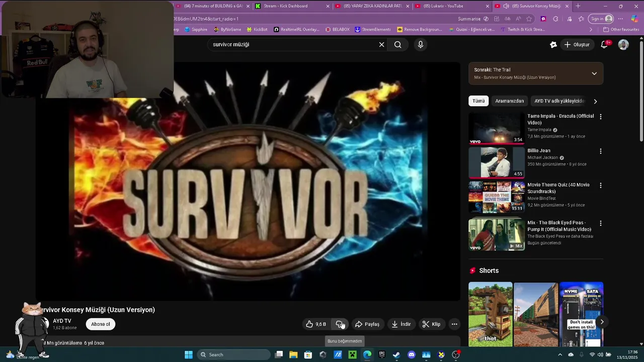Viewport: 644px width, 362px height.
Task: Open Minecraft from the taskbar
Action: coord(352,355)
